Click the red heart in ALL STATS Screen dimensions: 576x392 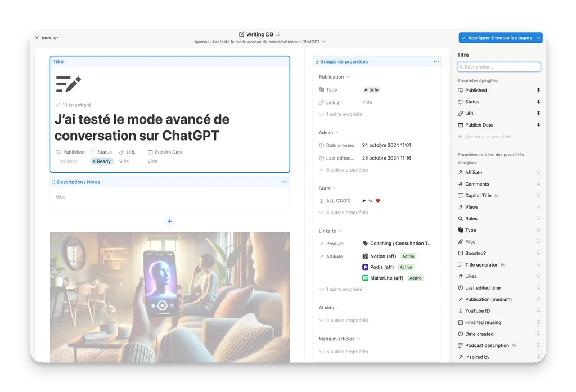click(378, 201)
